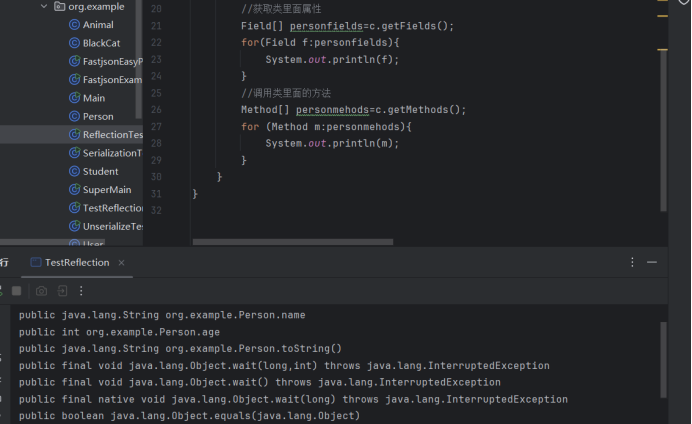Click the console output vertical scrollbar
This screenshot has height=424, width=692.
[663, 360]
